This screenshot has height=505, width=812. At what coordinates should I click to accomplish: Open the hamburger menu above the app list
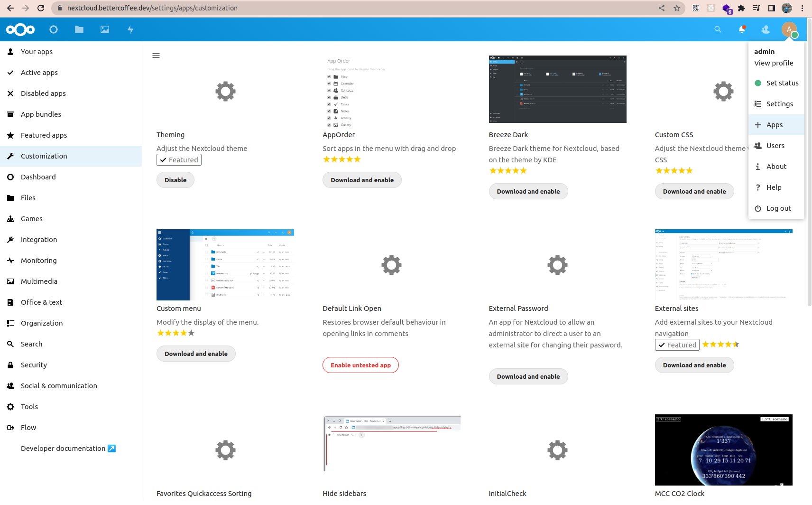(156, 56)
